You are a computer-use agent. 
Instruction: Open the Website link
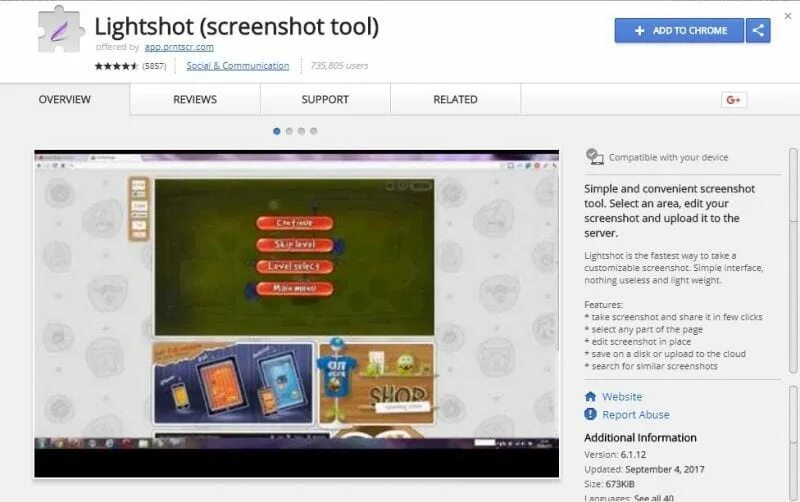(622, 396)
